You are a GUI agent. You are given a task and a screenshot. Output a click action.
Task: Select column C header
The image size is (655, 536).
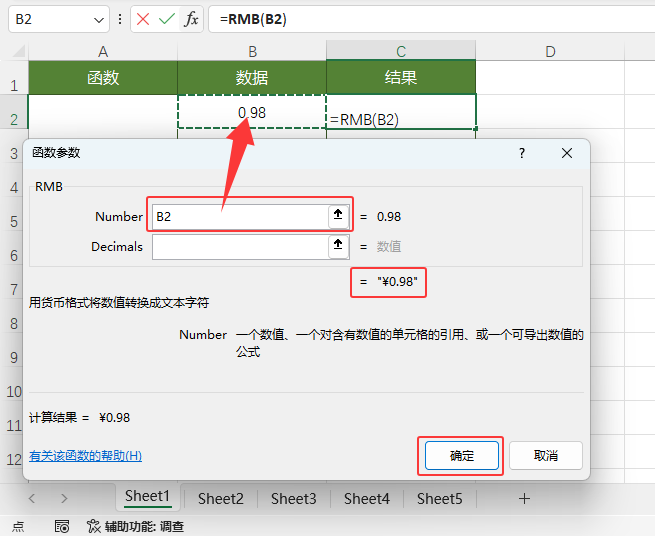click(401, 51)
